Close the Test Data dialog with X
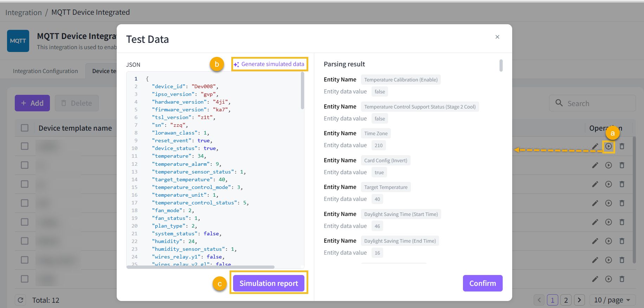 coord(497,37)
